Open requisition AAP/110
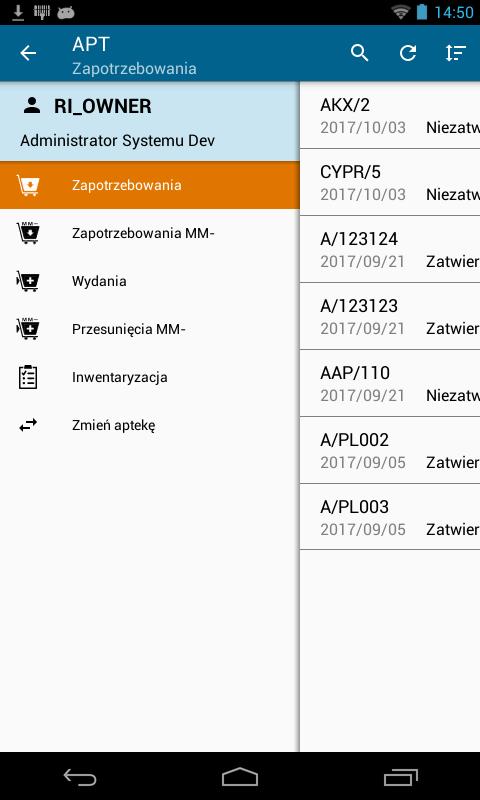Screen dimensions: 480x800 click(390, 383)
